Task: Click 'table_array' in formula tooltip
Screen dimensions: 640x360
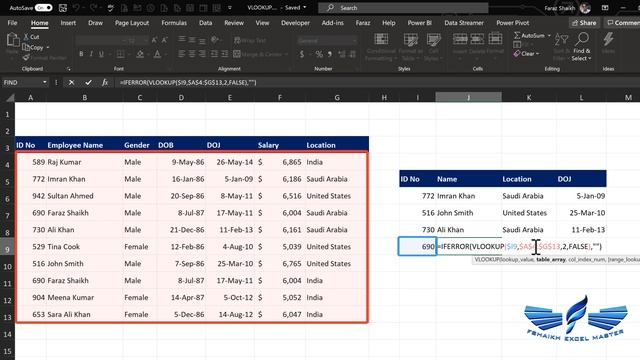Action: (x=551, y=260)
